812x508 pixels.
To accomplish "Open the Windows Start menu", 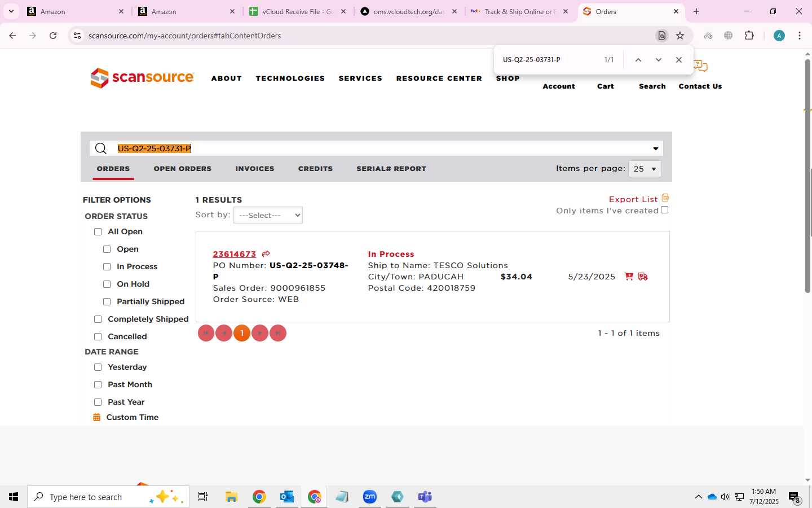I will tap(14, 497).
